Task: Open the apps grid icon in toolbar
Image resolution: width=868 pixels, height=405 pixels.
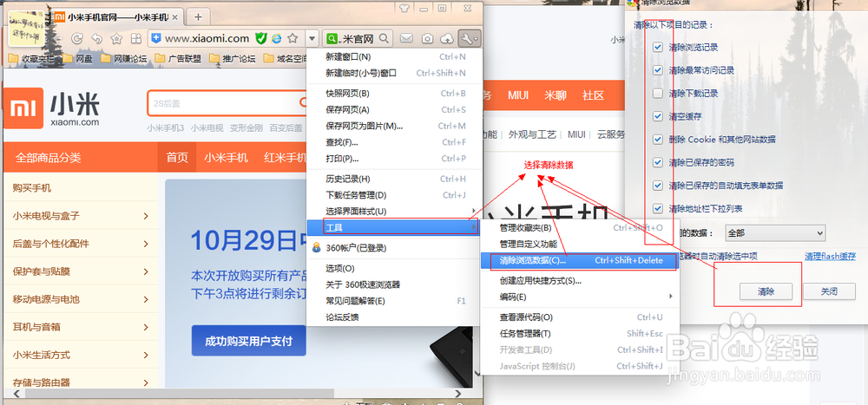Action: (x=135, y=38)
